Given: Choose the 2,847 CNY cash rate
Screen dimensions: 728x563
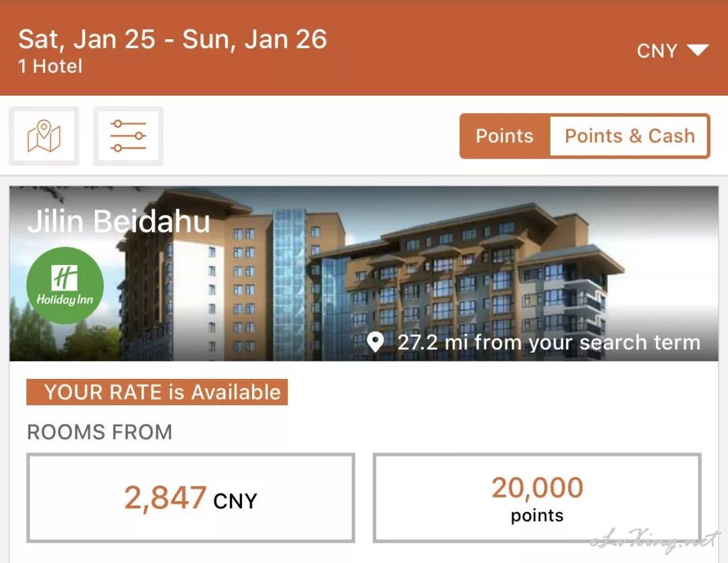Looking at the screenshot, I should click(191, 498).
